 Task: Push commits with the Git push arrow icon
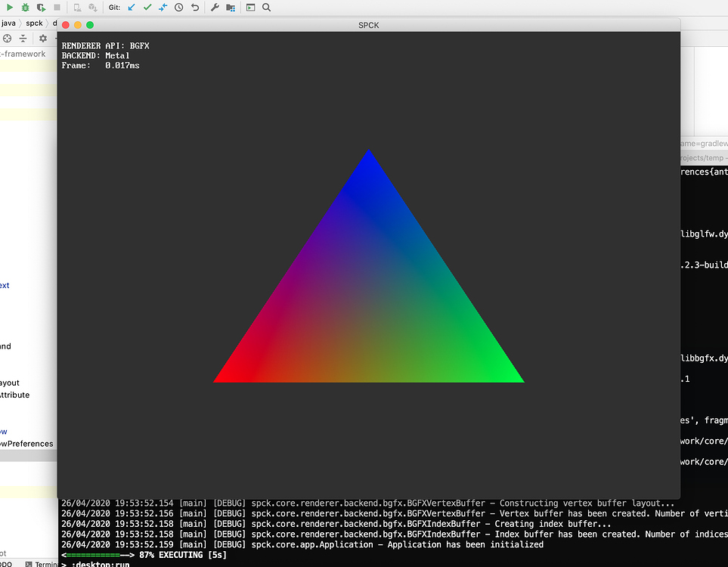coord(163,8)
